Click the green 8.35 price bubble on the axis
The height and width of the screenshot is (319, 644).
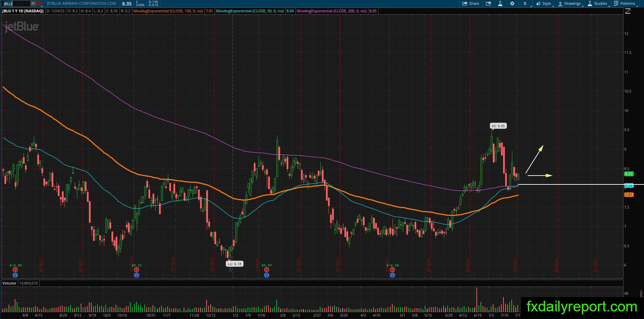point(629,174)
